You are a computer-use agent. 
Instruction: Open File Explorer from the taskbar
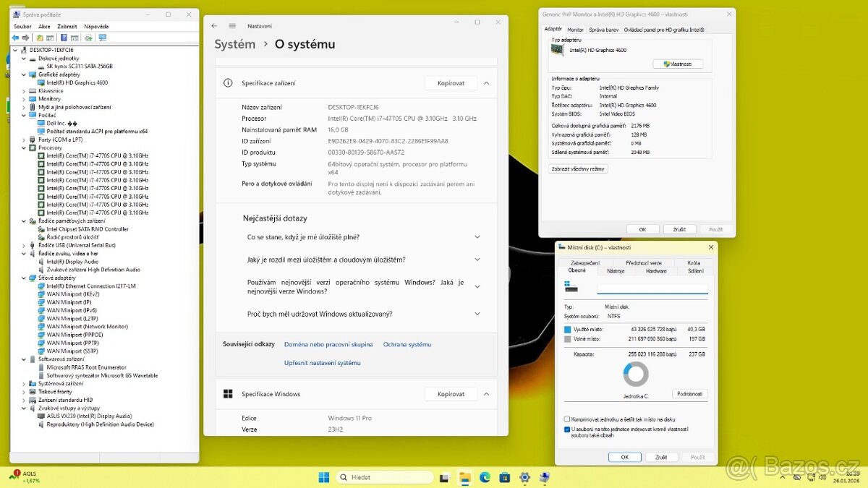tap(464, 477)
